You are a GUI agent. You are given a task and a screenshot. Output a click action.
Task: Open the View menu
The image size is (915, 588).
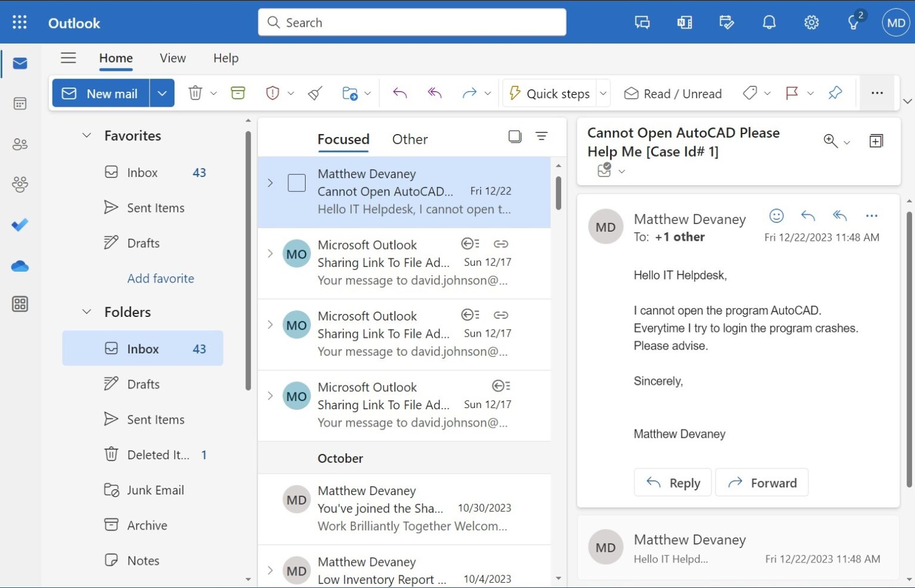click(x=172, y=58)
